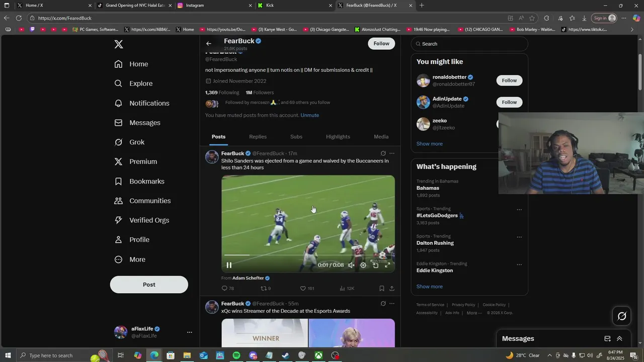Bookmark the Shilo Sanders post
Image resolution: width=644 pixels, height=362 pixels.
tap(382, 289)
